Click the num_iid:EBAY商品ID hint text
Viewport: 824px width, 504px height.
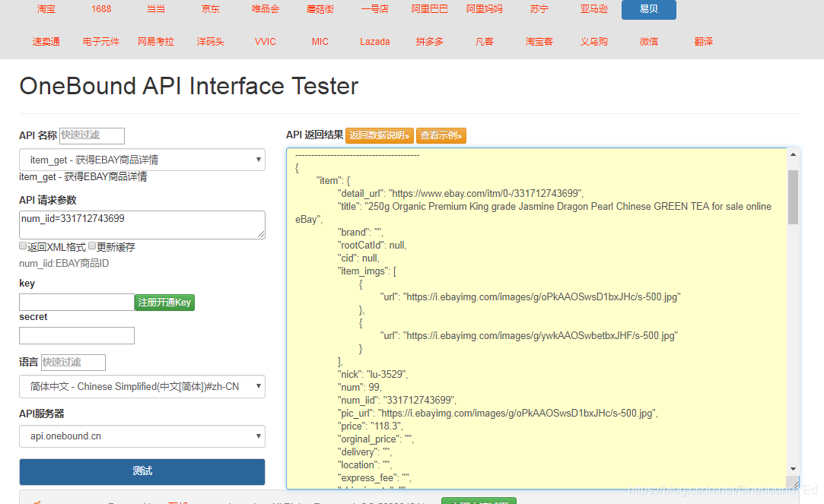(x=64, y=264)
